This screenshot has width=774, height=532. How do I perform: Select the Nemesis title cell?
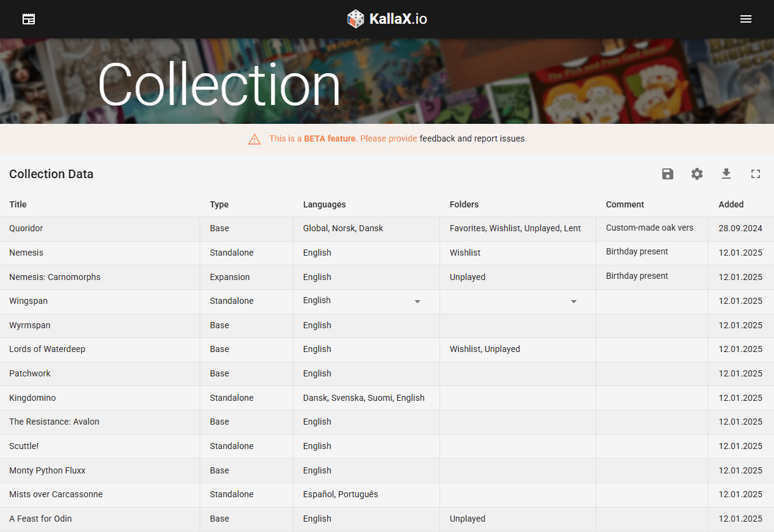pyautogui.click(x=100, y=253)
